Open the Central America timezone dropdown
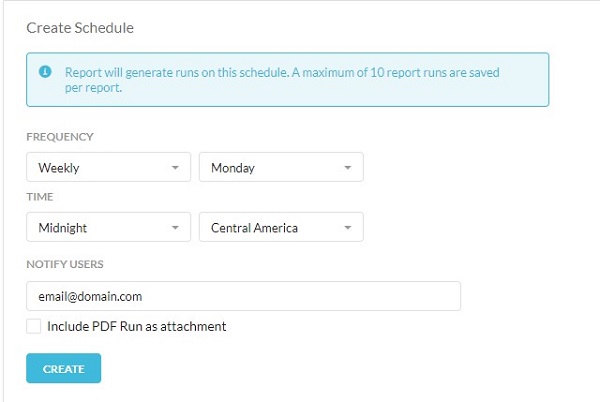Viewport: 600px width, 402px height. (x=281, y=227)
